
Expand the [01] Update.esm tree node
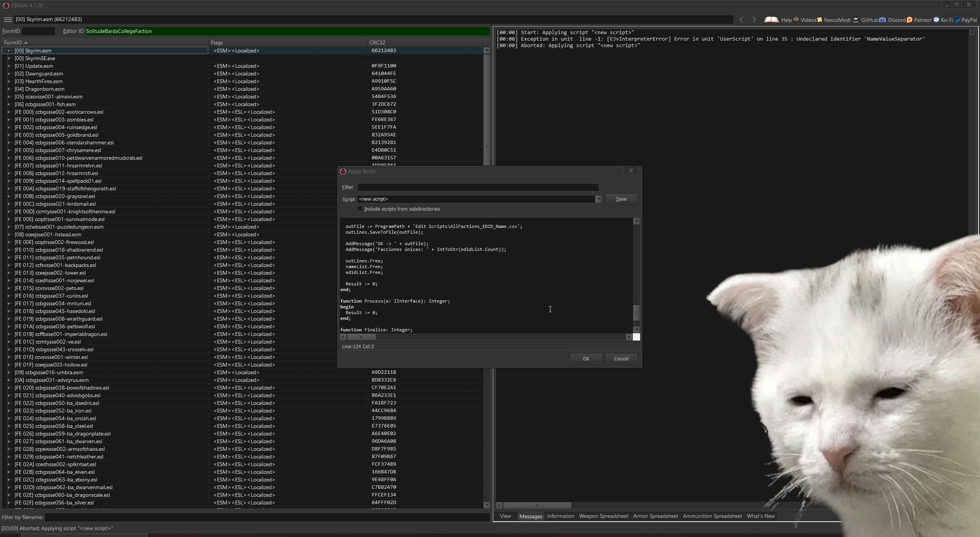point(8,66)
